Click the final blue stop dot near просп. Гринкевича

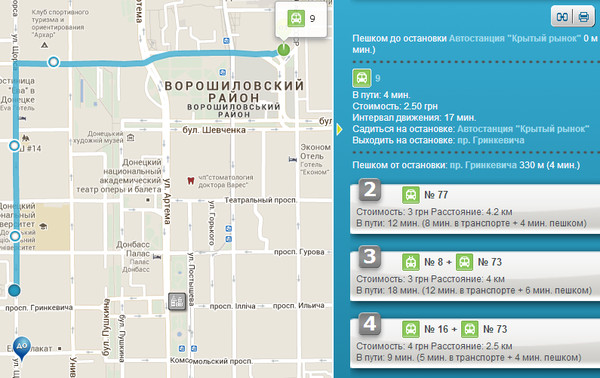coord(15,290)
